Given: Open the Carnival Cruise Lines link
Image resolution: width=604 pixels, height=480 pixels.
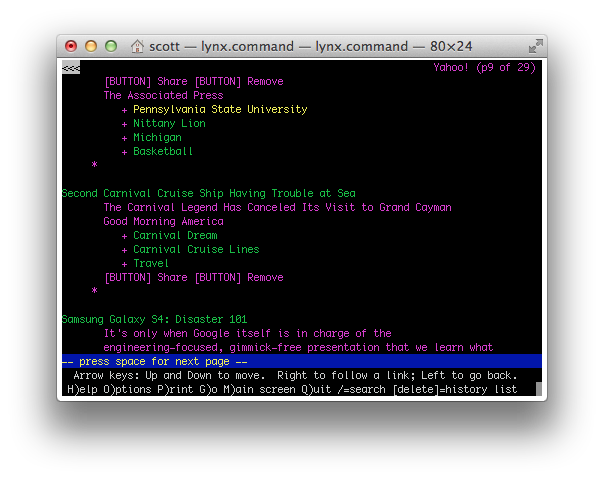Looking at the screenshot, I should point(196,249).
